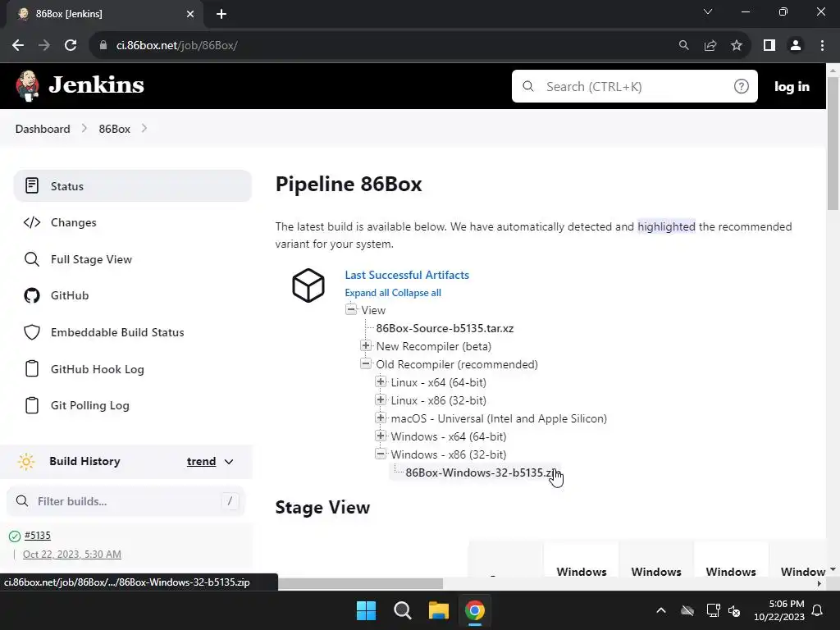This screenshot has width=840, height=630.
Task: Open File Explorer from the taskbar
Action: pyautogui.click(x=439, y=610)
